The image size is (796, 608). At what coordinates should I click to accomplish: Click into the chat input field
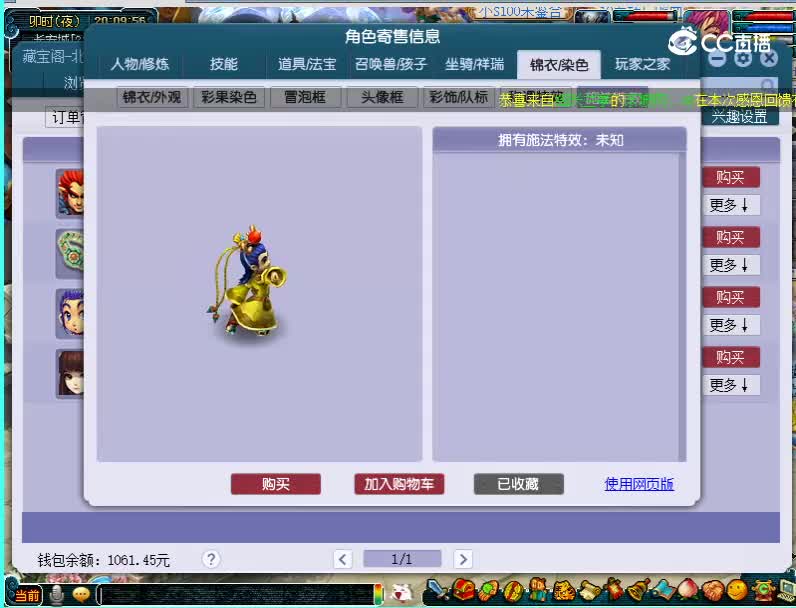(x=236, y=595)
